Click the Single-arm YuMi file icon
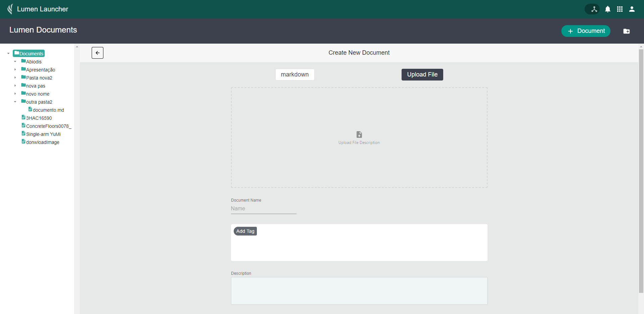644x314 pixels. point(24,134)
